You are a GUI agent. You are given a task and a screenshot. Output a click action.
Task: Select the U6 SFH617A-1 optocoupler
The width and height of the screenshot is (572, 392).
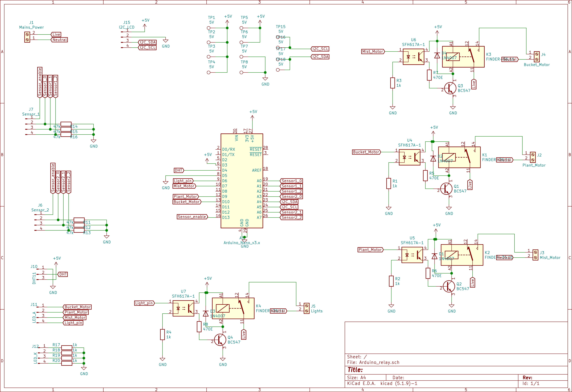pos(413,57)
